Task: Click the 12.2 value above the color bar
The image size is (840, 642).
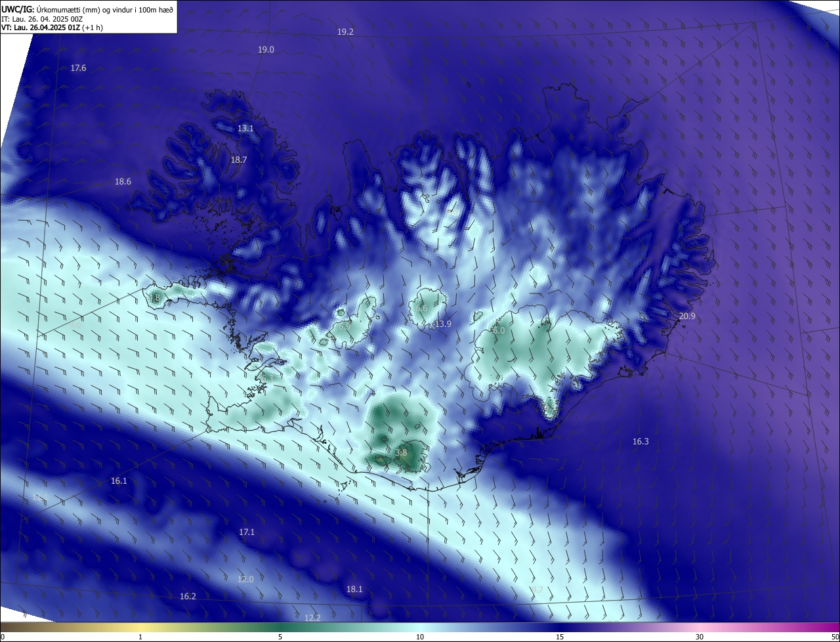Action: pos(313,618)
